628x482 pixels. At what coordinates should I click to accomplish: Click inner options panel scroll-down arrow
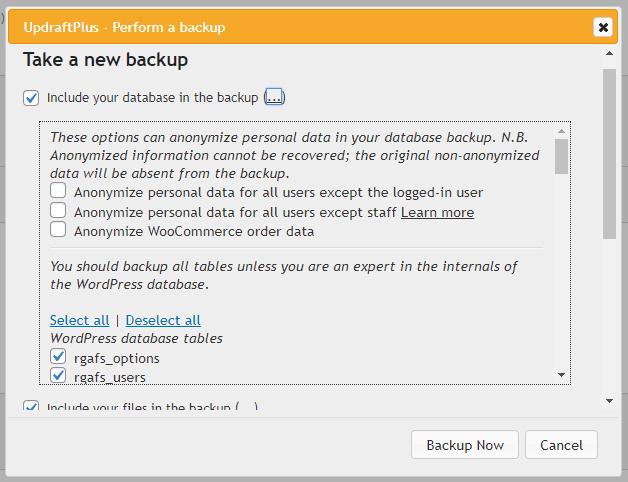(562, 375)
